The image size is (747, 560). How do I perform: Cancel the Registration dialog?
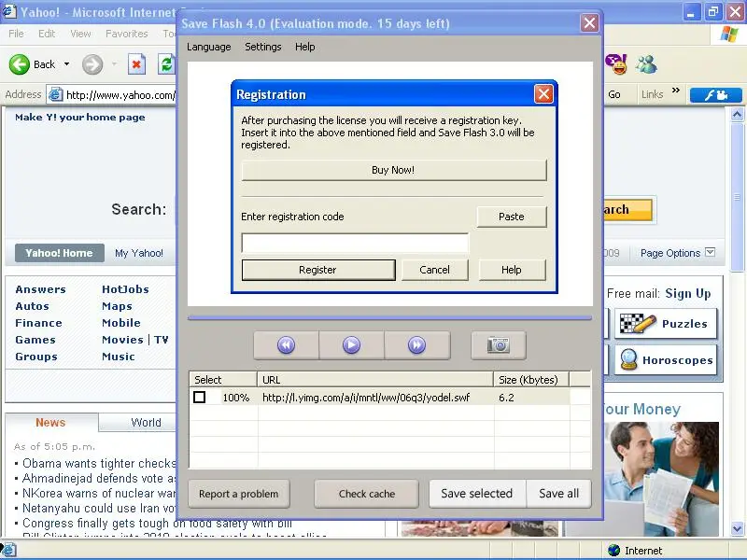(x=434, y=270)
